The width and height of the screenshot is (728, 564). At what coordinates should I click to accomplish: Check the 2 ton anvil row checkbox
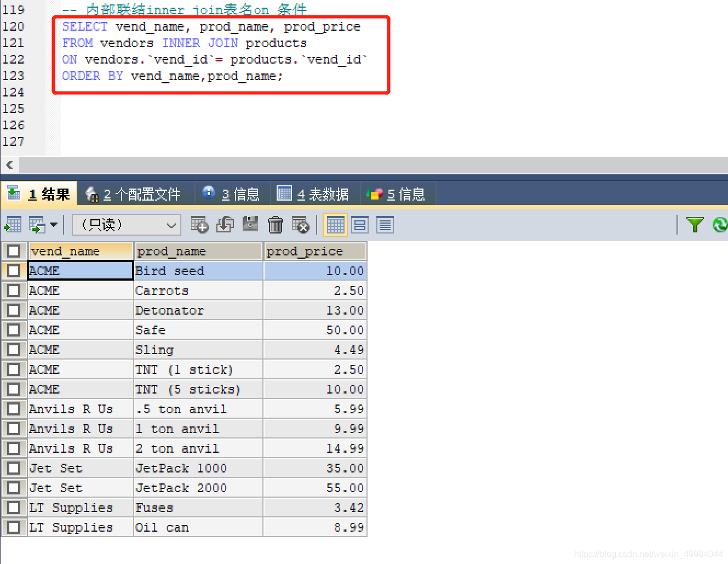[14, 448]
